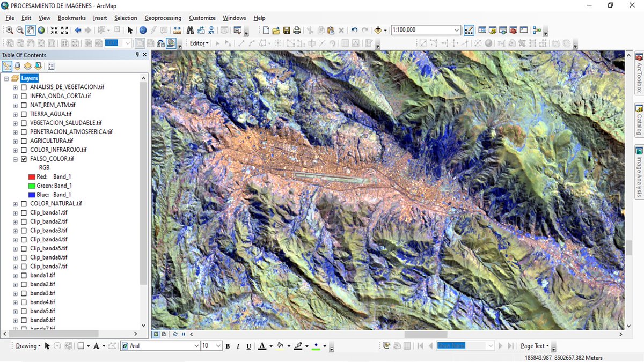Refresh the map display
644x362 pixels.
coord(175,334)
